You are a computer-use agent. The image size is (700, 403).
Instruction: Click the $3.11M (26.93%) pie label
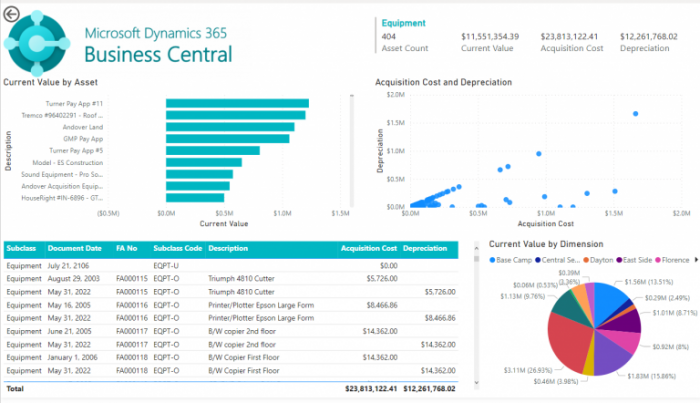tap(528, 370)
